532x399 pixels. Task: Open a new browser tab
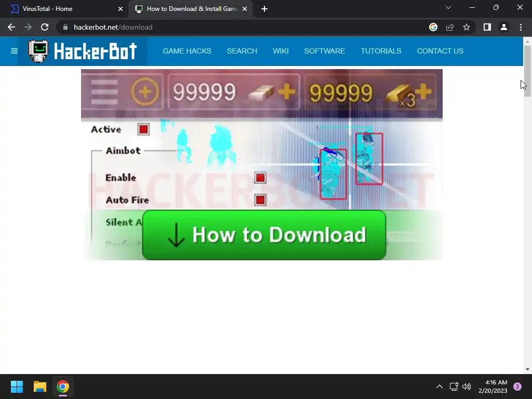(264, 9)
